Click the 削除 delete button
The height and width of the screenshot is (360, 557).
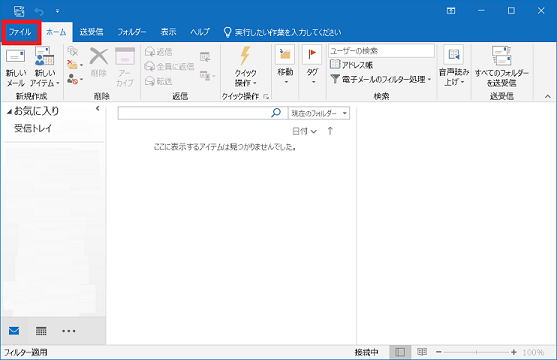click(98, 63)
